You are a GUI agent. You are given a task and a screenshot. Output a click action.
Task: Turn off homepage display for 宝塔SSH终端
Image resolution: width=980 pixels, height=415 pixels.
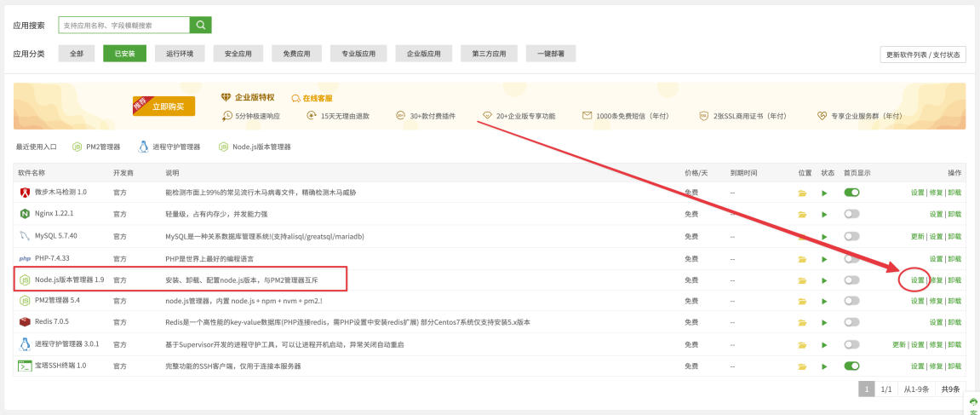(851, 366)
